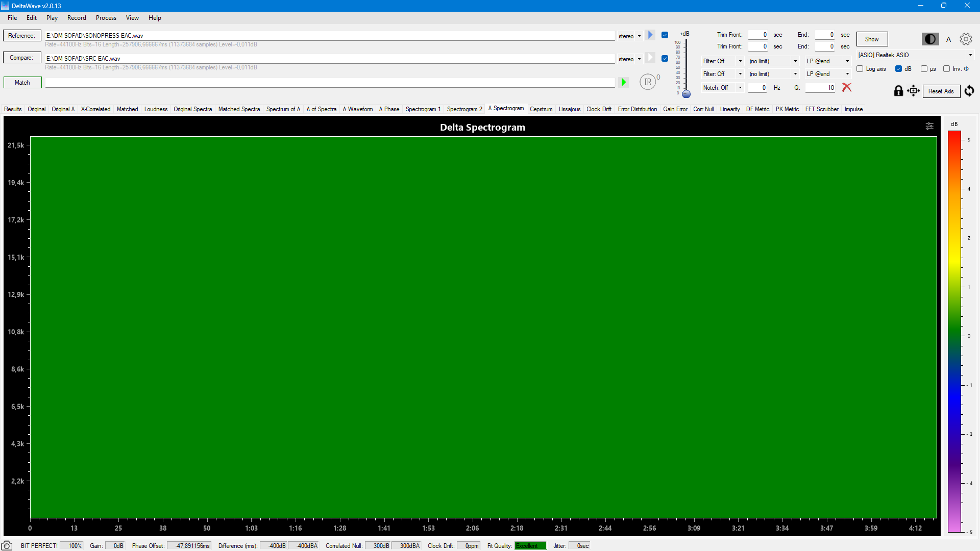Click the Reset Axis button
This screenshot has width=980, height=551.
tap(941, 91)
